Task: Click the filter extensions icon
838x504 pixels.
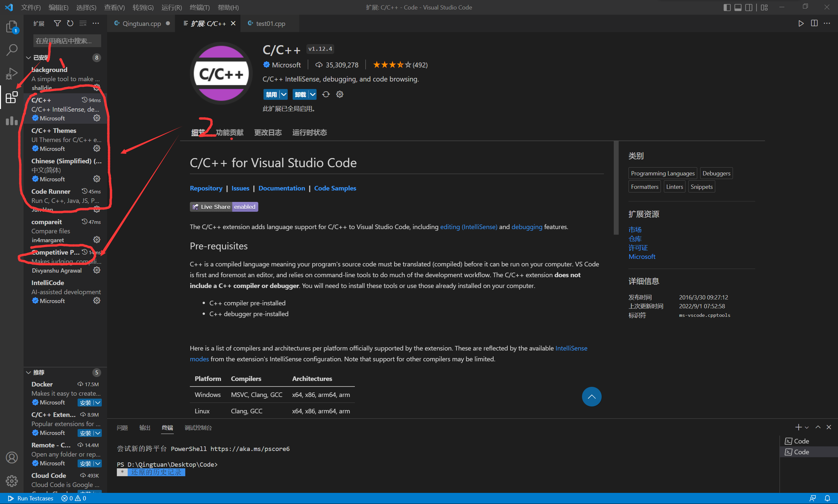Action: tap(57, 24)
